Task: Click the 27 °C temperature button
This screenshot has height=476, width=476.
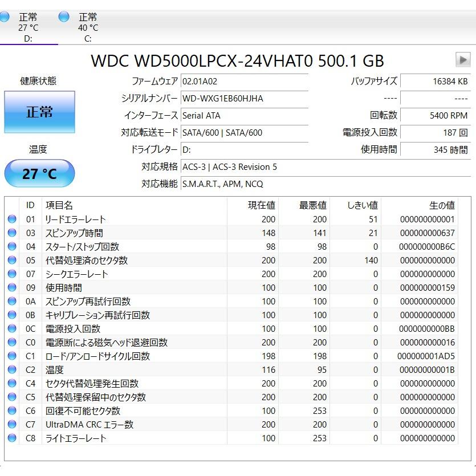Action: [39, 174]
